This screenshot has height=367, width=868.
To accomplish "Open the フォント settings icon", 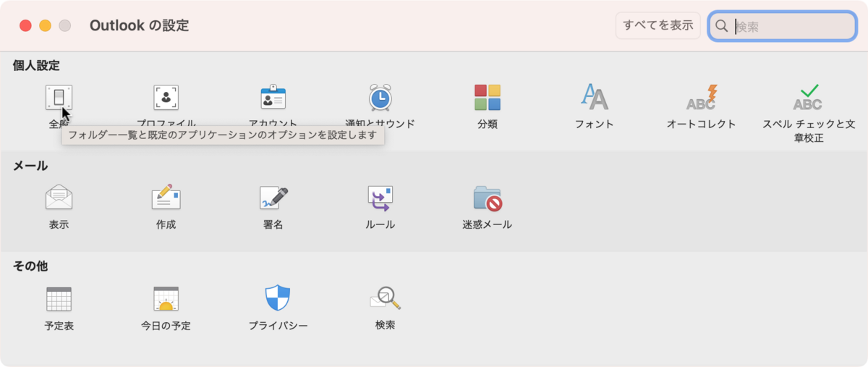I will (595, 98).
